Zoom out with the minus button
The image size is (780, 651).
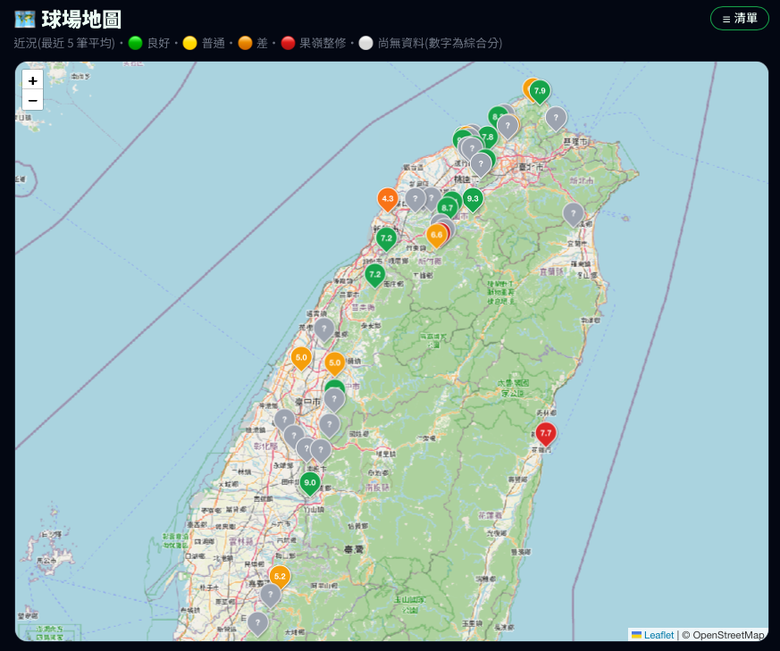tap(33, 100)
